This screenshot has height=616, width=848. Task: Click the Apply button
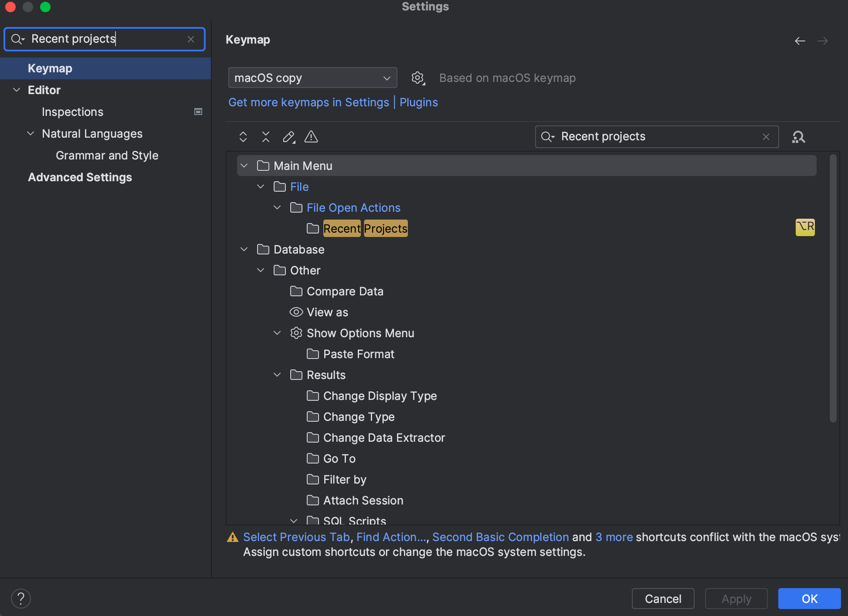(x=736, y=599)
